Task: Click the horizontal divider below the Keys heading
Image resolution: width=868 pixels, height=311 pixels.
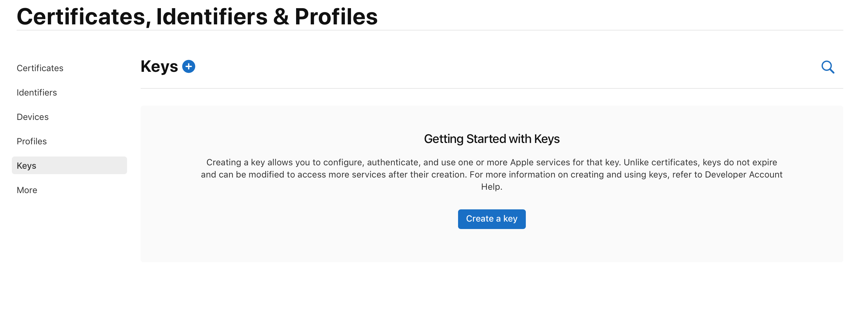Action: 492,88
